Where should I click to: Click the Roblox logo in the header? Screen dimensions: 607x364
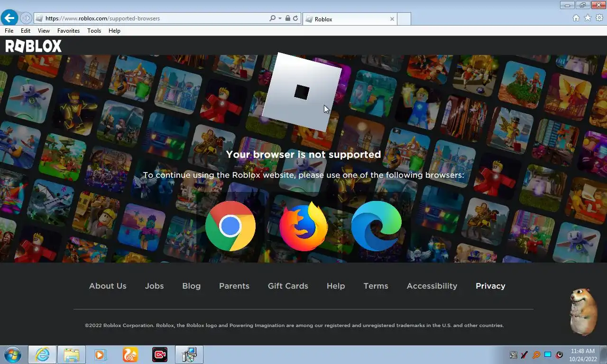[33, 46]
